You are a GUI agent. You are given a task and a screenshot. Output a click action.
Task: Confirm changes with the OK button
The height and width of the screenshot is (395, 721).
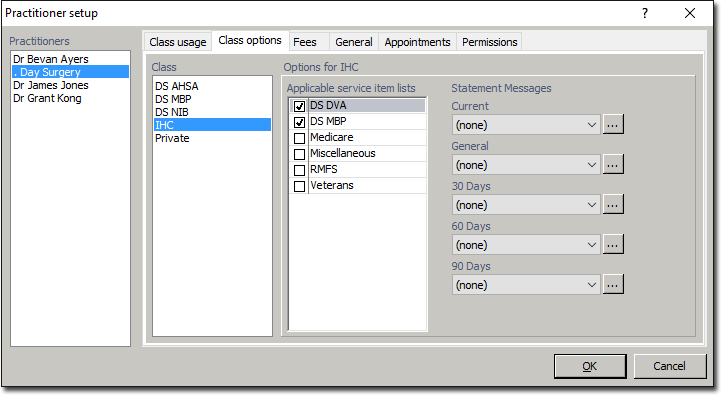[x=590, y=366]
